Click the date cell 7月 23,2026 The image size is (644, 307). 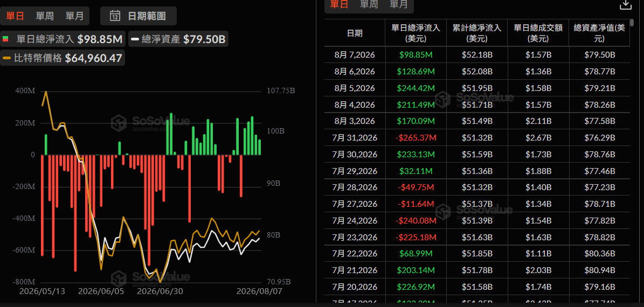click(x=355, y=237)
